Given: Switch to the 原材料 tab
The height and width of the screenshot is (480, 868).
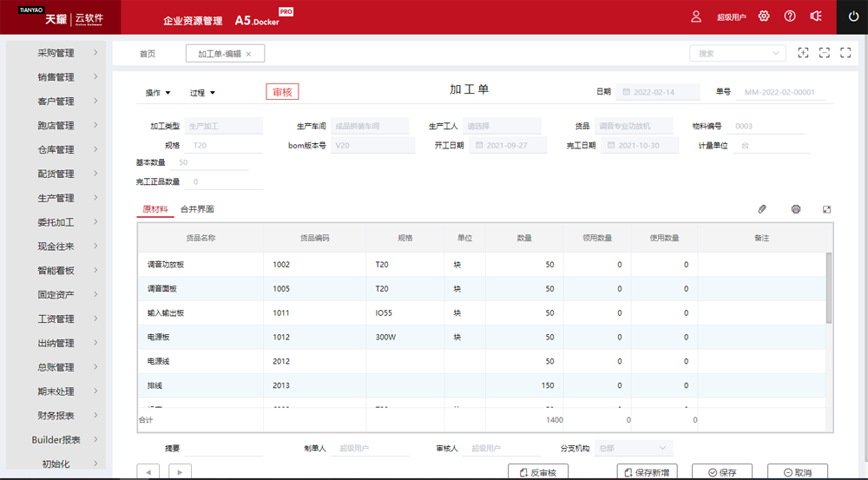Looking at the screenshot, I should (x=155, y=209).
